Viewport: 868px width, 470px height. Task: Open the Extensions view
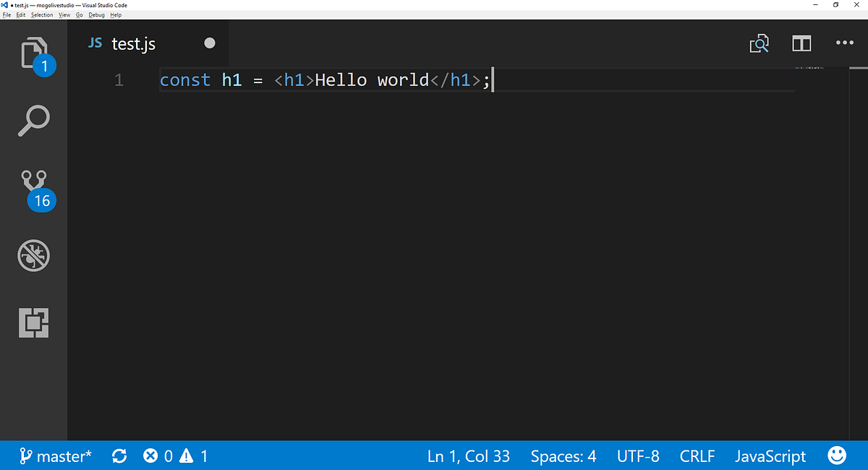(33, 323)
